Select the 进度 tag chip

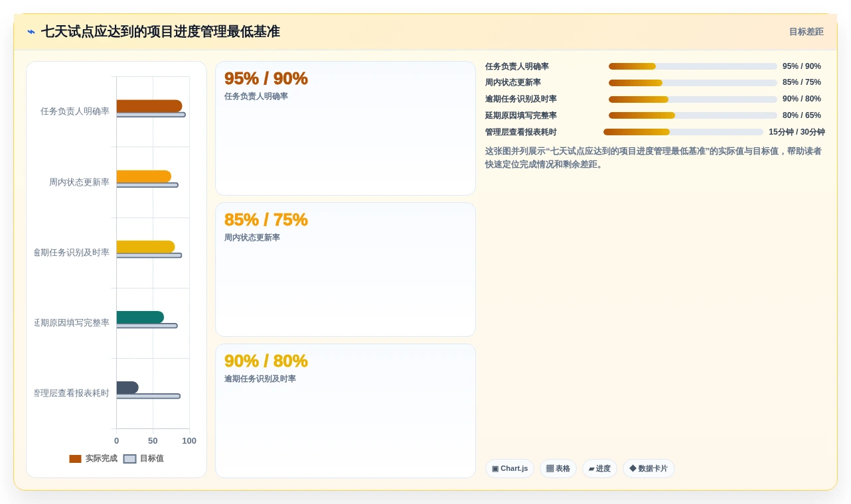tap(599, 469)
